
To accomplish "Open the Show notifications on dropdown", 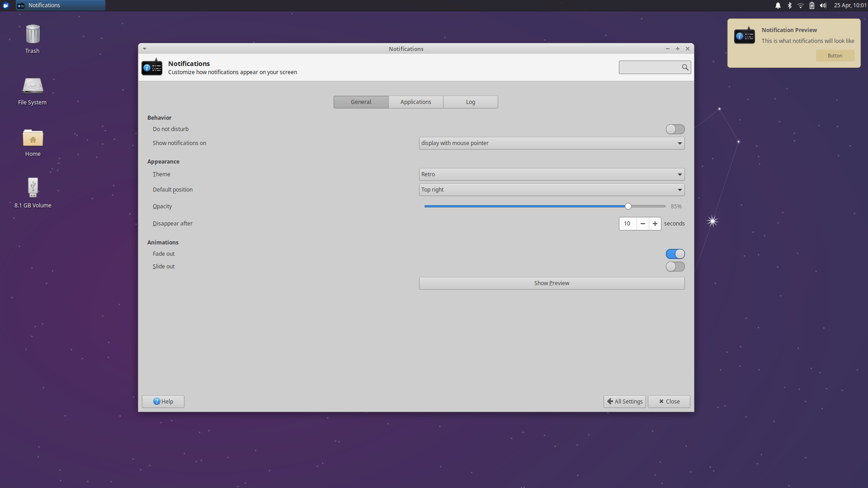I will (552, 143).
